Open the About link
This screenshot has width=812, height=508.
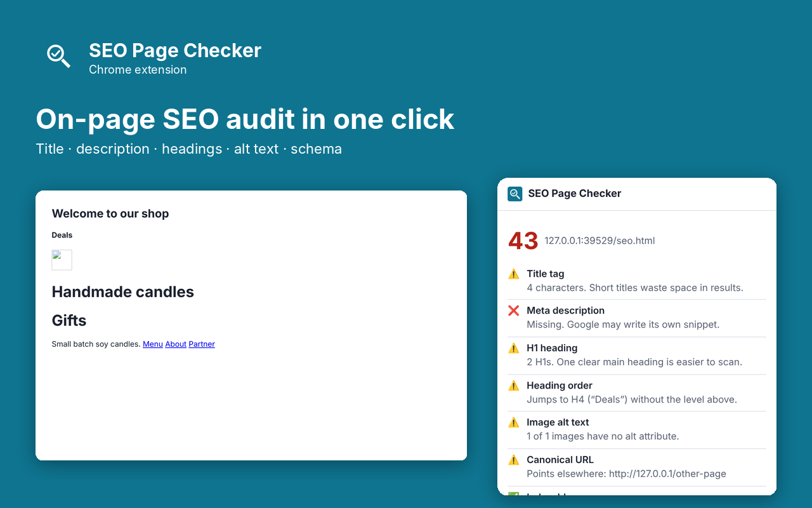pyautogui.click(x=176, y=344)
